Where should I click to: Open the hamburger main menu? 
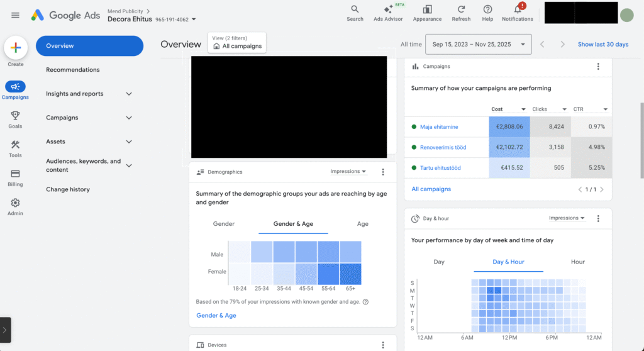click(x=15, y=15)
